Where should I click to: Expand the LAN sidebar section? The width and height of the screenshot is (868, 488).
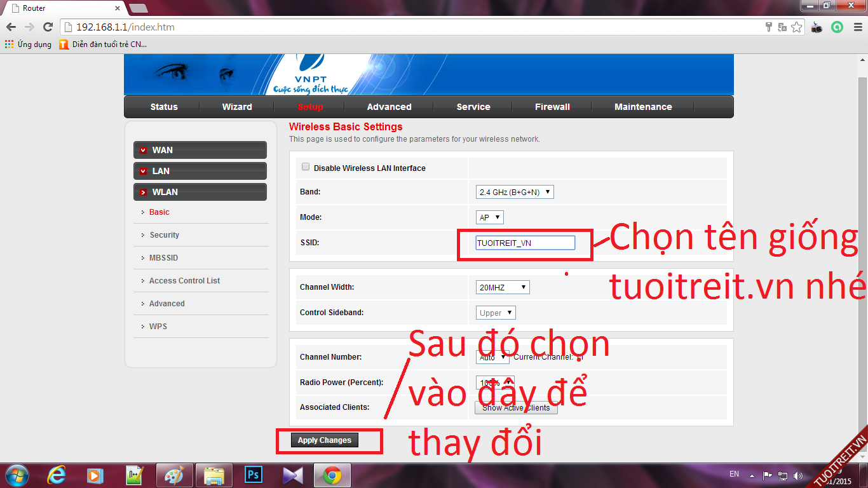click(x=200, y=171)
